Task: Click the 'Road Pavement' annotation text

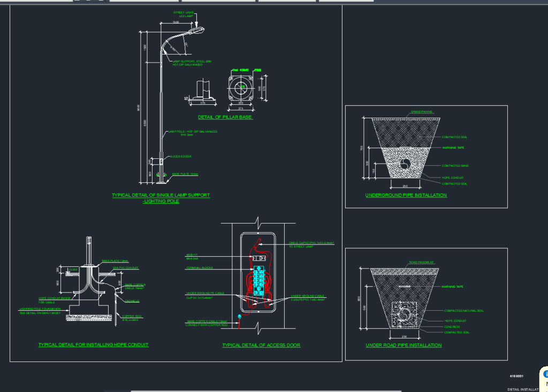Action: click(422, 263)
